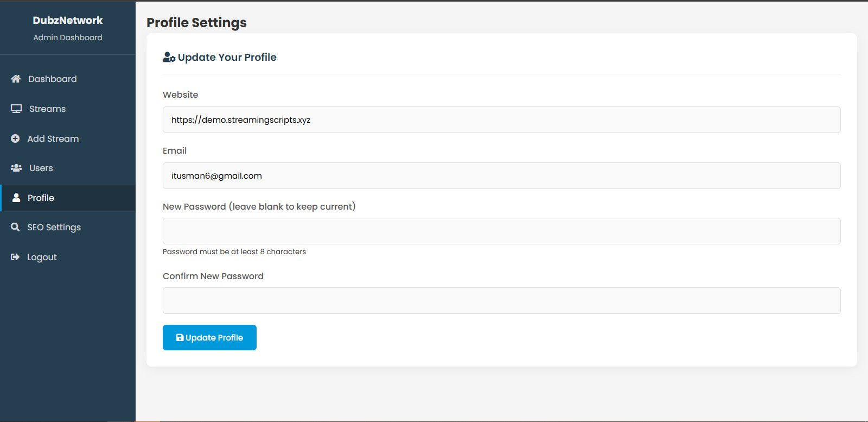This screenshot has width=868, height=422.
Task: Click the Dashboard home icon
Action: point(16,79)
